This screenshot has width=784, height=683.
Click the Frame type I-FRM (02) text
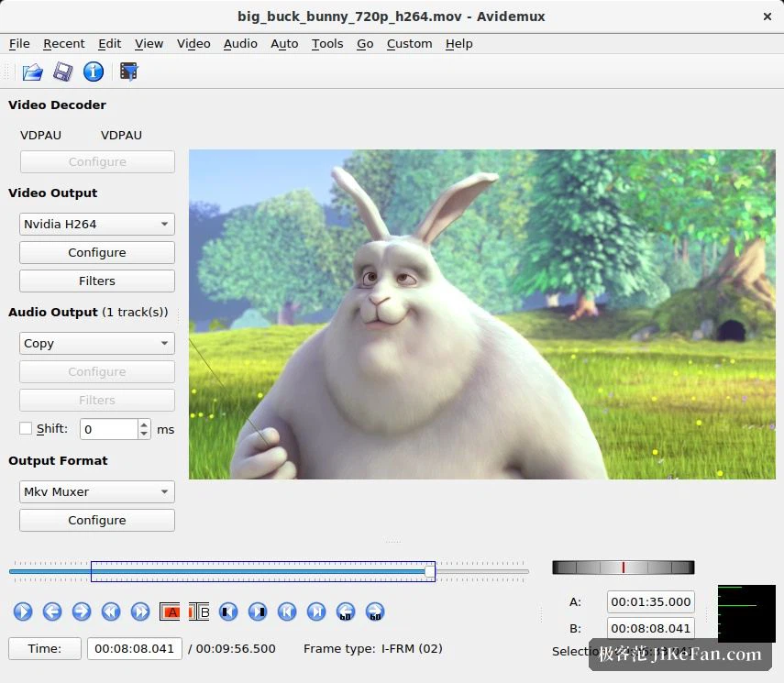pyautogui.click(x=373, y=648)
